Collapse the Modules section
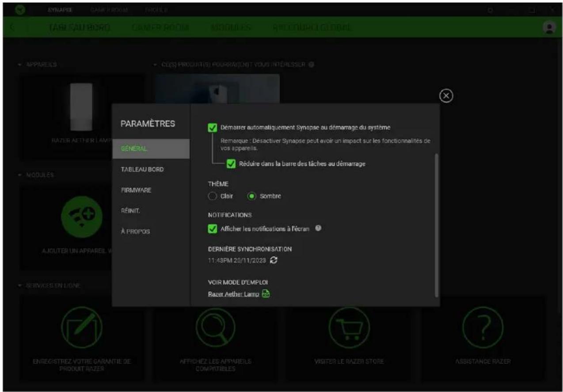The image size is (563, 392). tap(20, 175)
